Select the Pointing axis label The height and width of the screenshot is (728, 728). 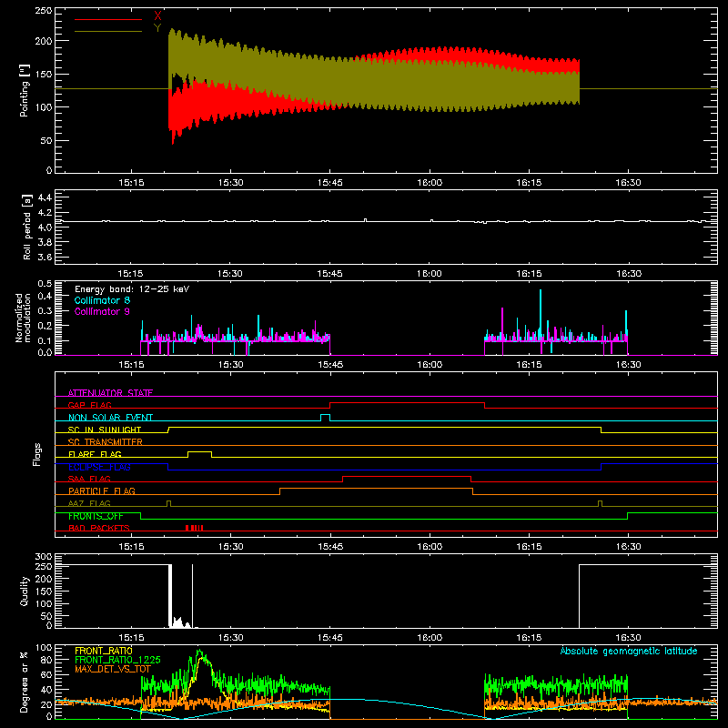[x=25, y=90]
